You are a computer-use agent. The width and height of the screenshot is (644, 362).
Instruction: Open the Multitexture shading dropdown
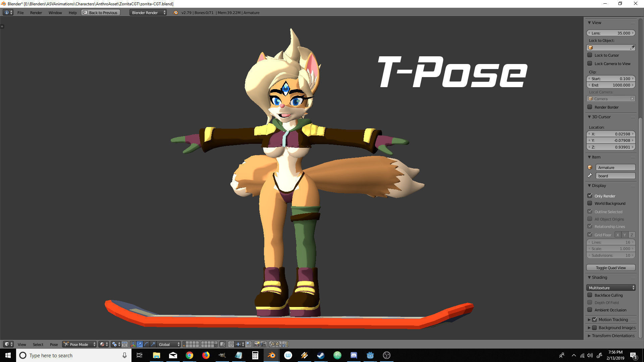coord(611,288)
